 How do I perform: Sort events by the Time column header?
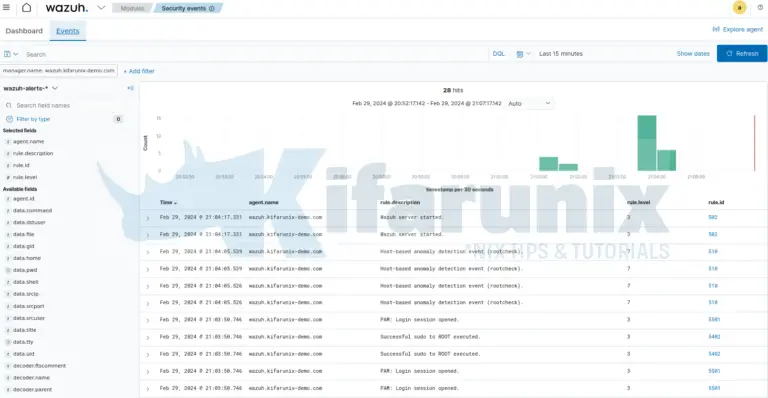coord(168,202)
